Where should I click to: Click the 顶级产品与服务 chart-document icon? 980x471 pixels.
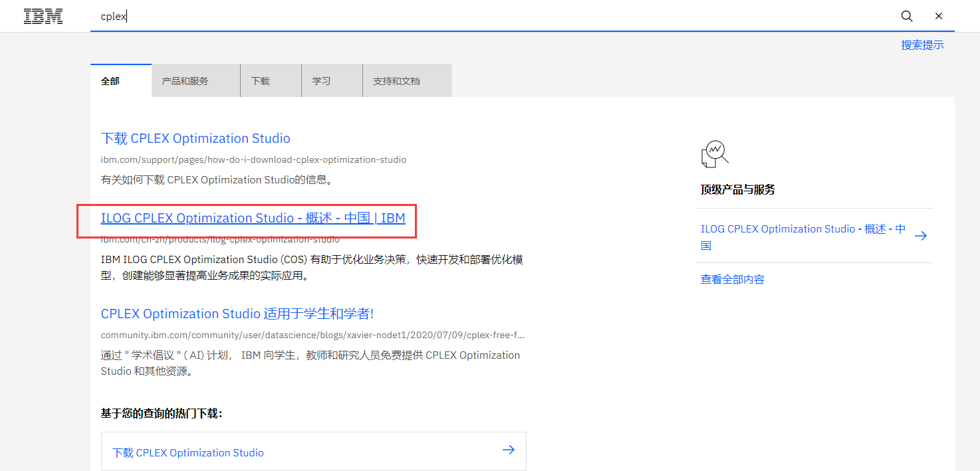click(713, 153)
